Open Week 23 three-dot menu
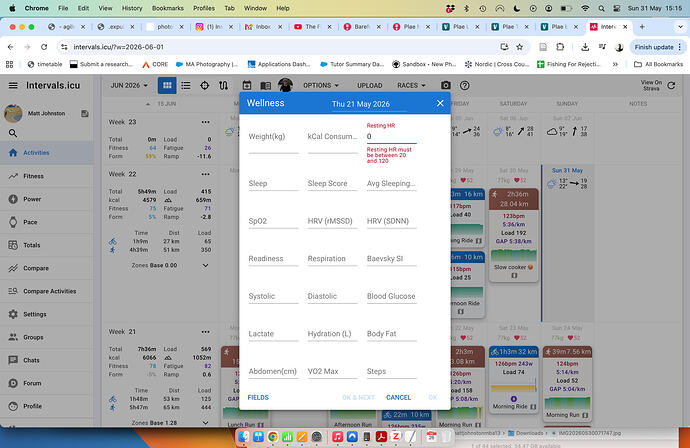The image size is (690, 448). tap(206, 122)
